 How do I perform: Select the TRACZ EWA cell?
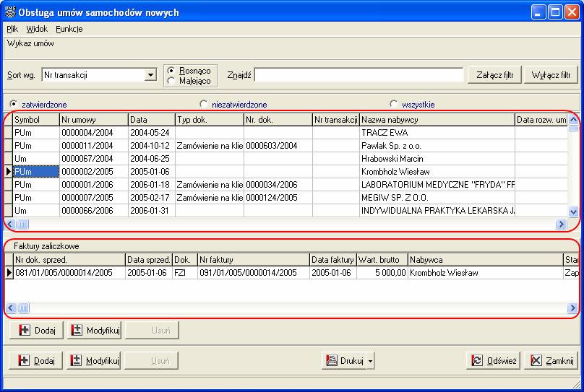click(x=437, y=133)
